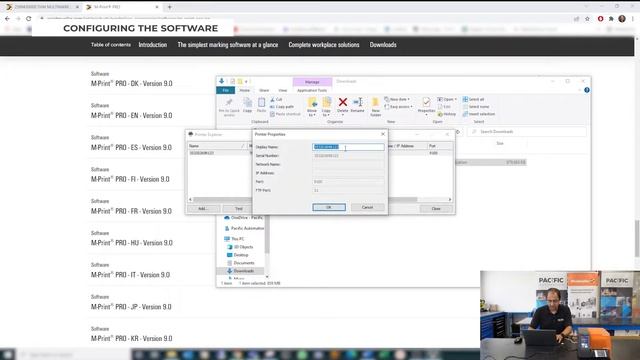Image resolution: width=640 pixels, height=360 pixels.
Task: Click the Port column header in Printer Explorer
Action: pyautogui.click(x=440, y=146)
